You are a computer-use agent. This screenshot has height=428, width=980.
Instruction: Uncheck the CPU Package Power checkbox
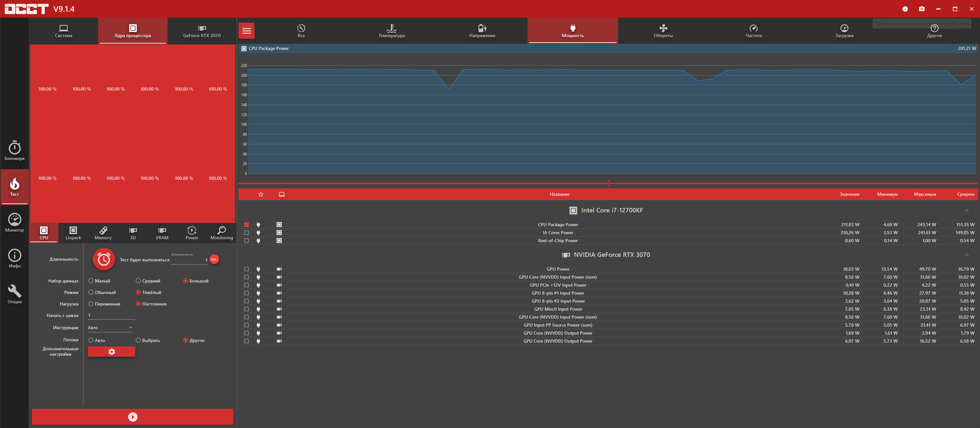pos(247,225)
